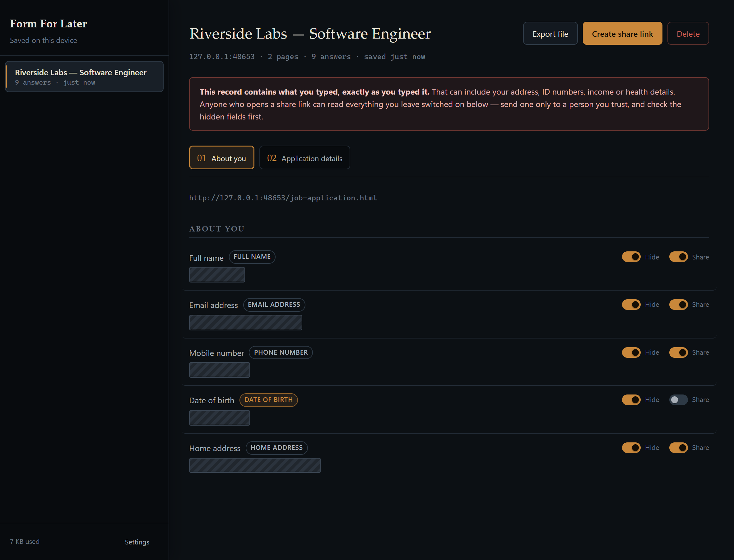The image size is (734, 560).
Task: Click the PHONE NUMBER tag badge
Action: [281, 352]
